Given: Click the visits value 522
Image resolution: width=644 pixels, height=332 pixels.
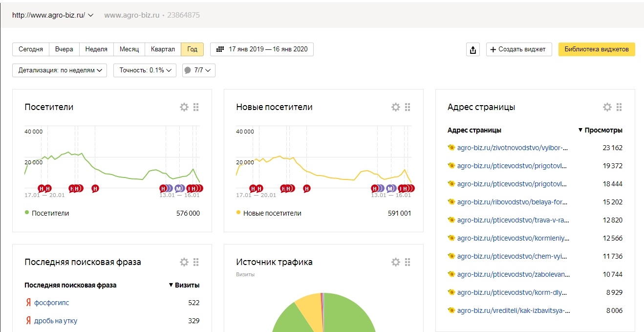Looking at the screenshot, I should 194,303.
